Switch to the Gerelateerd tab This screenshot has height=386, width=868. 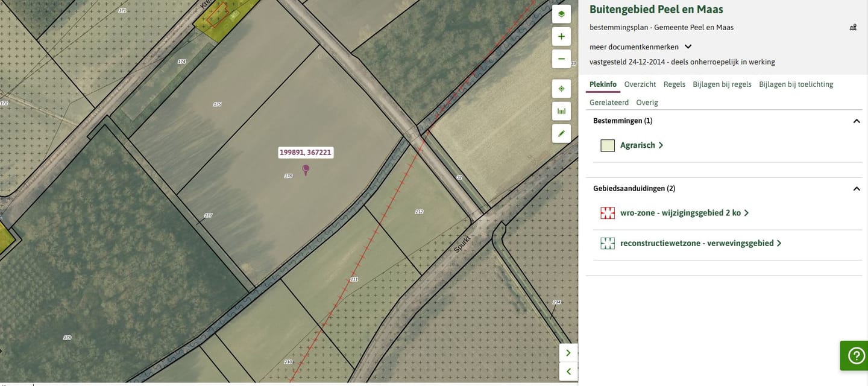click(609, 103)
